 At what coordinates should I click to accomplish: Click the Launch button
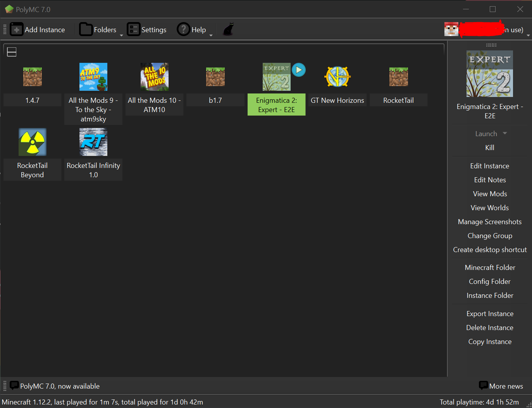click(x=486, y=134)
